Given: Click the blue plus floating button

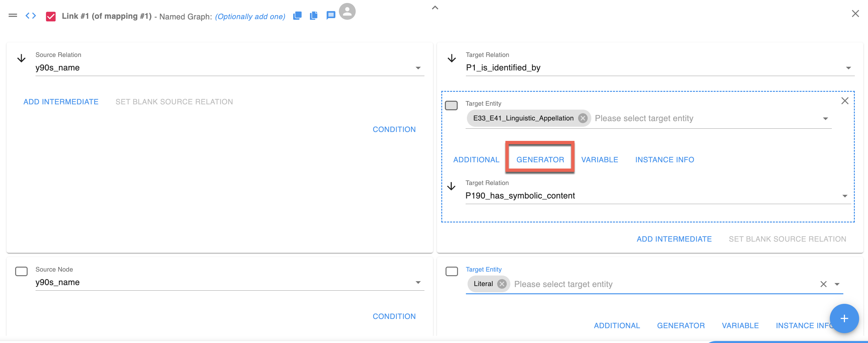Looking at the screenshot, I should (x=844, y=318).
